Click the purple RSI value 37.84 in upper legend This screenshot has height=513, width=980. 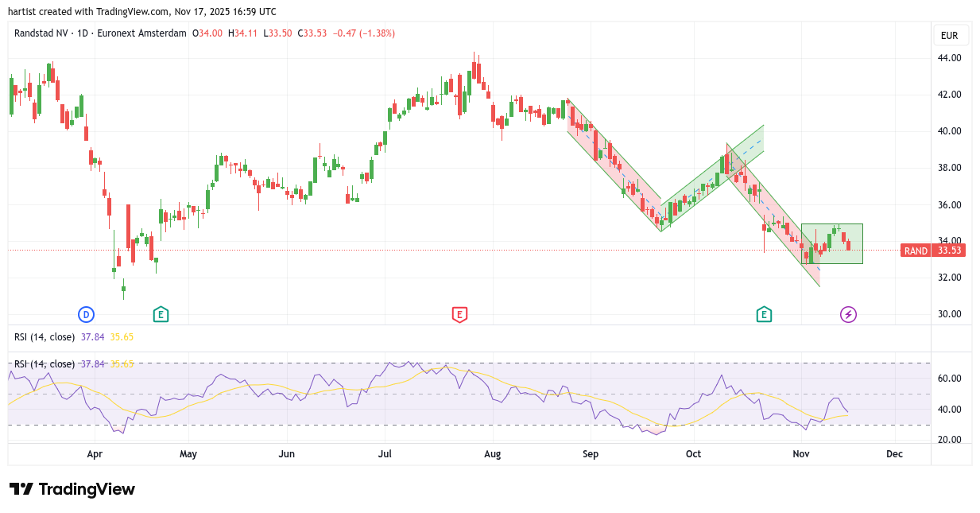[x=92, y=337]
